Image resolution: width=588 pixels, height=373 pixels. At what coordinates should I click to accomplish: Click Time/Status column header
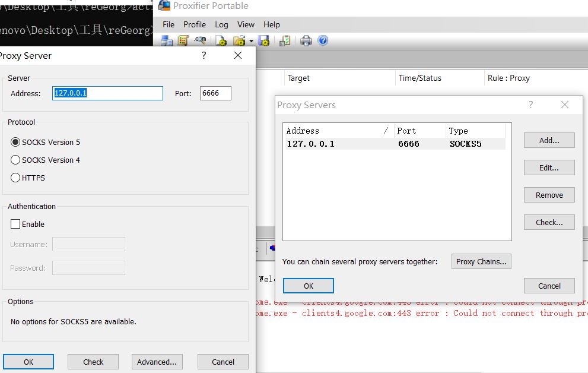click(x=440, y=78)
